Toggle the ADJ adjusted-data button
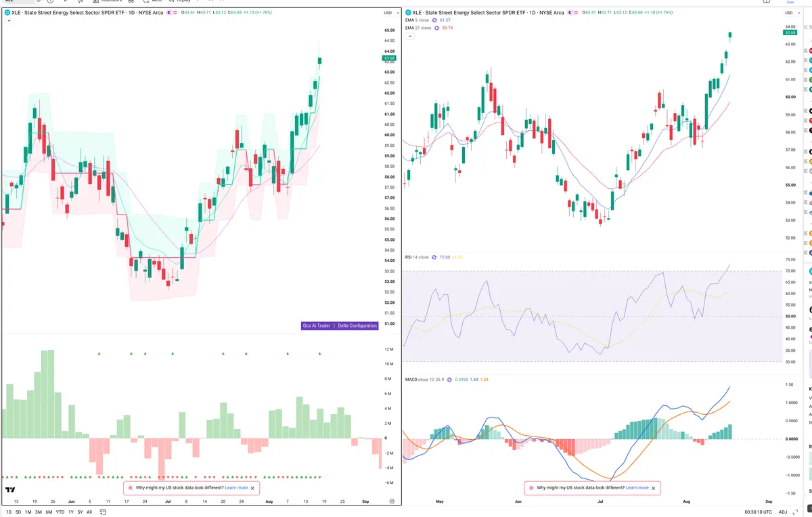Viewport: 812px width, 517px height. click(783, 512)
